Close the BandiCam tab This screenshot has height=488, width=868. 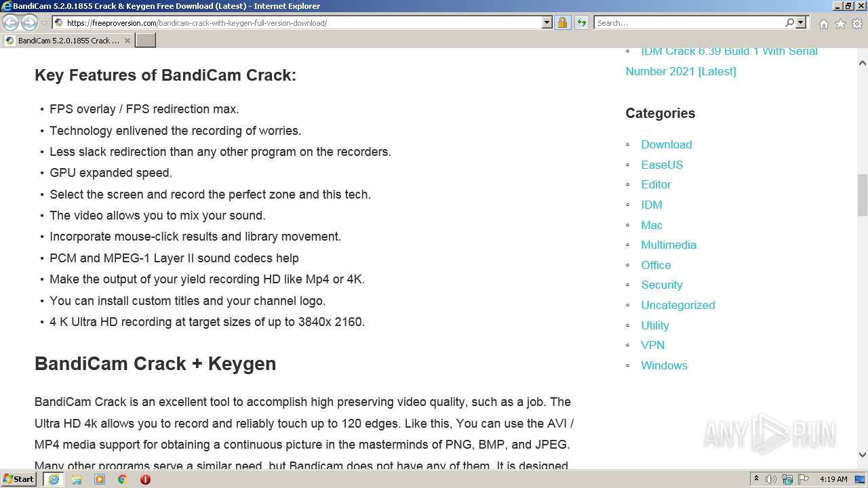click(127, 41)
